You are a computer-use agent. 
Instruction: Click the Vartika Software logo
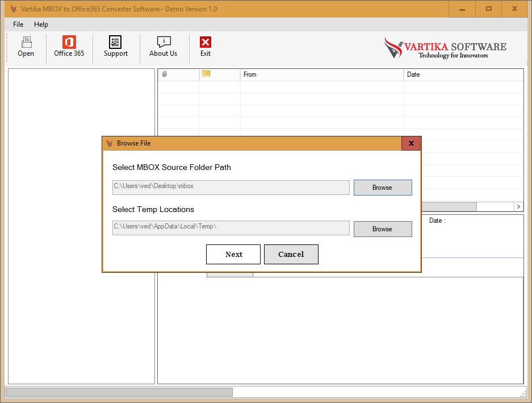(445, 48)
